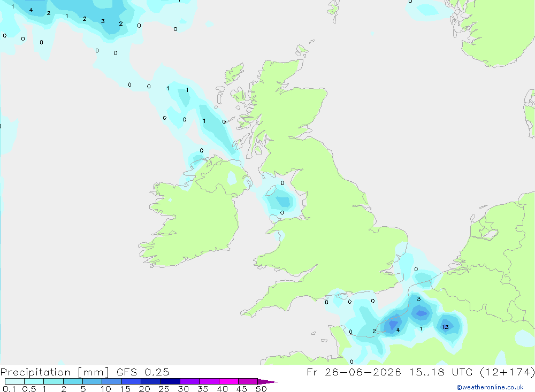Click the '35' legend scale label
The width and height of the screenshot is (535, 392).
click(203, 389)
